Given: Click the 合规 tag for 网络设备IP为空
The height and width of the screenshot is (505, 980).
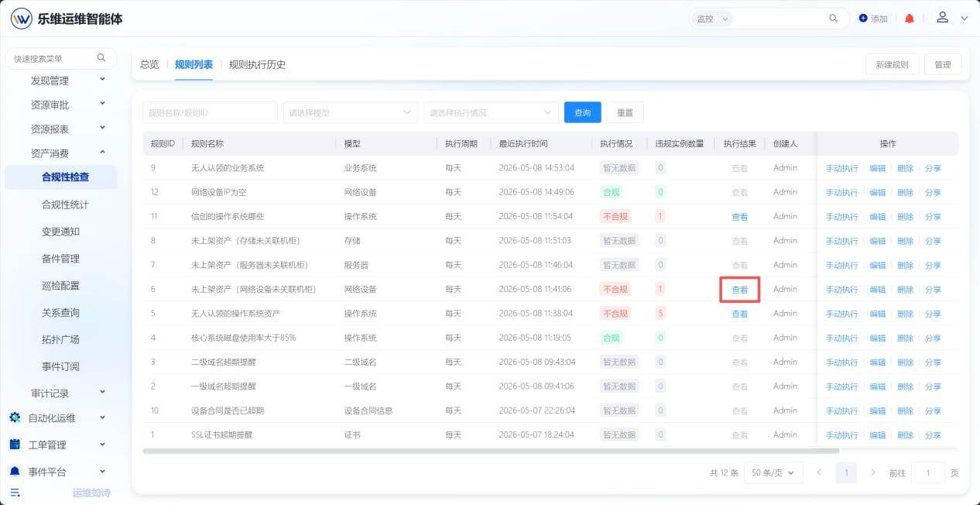Looking at the screenshot, I should [610, 192].
